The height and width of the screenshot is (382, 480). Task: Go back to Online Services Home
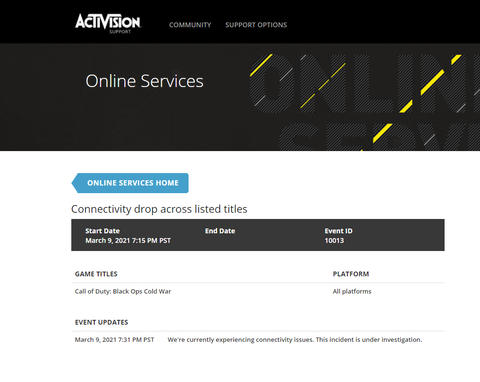click(x=130, y=183)
